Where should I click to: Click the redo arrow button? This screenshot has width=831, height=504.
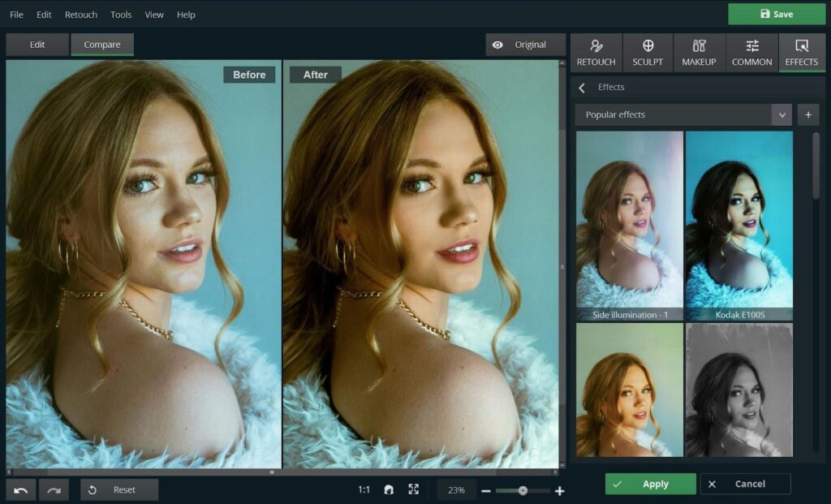pyautogui.click(x=54, y=489)
